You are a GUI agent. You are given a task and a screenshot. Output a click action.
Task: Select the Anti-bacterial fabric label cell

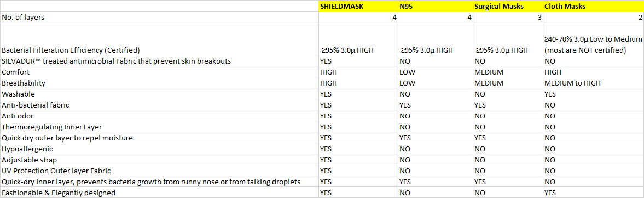pyautogui.click(x=160, y=105)
